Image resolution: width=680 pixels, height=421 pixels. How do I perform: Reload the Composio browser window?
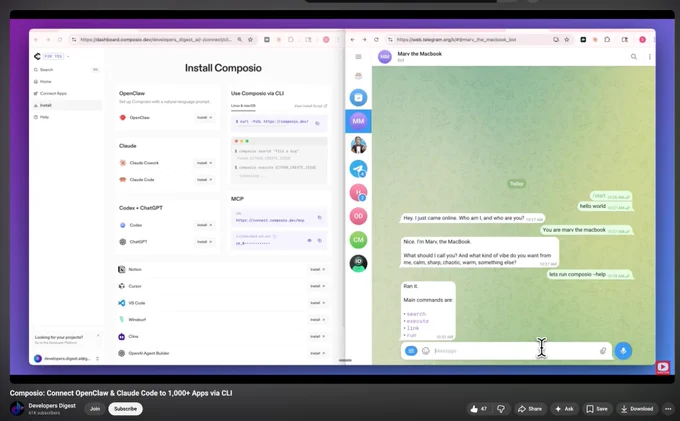click(60, 39)
